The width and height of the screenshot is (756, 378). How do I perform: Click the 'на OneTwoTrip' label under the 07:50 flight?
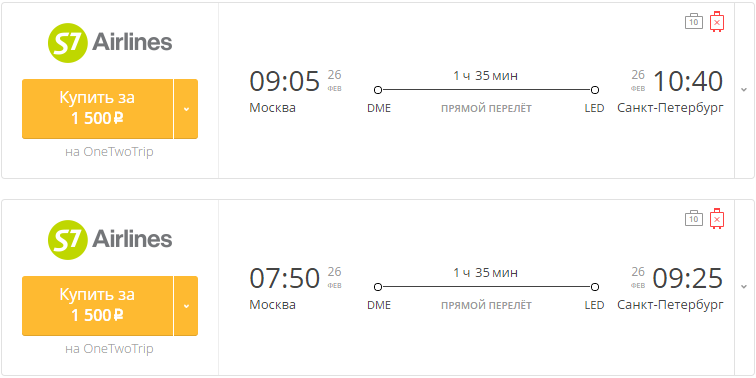(109, 349)
